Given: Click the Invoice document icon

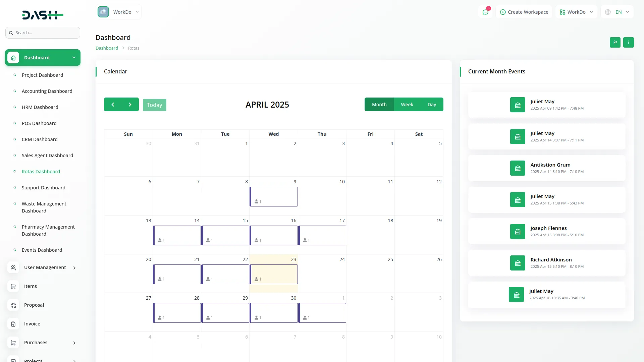Looking at the screenshot, I should tap(13, 324).
